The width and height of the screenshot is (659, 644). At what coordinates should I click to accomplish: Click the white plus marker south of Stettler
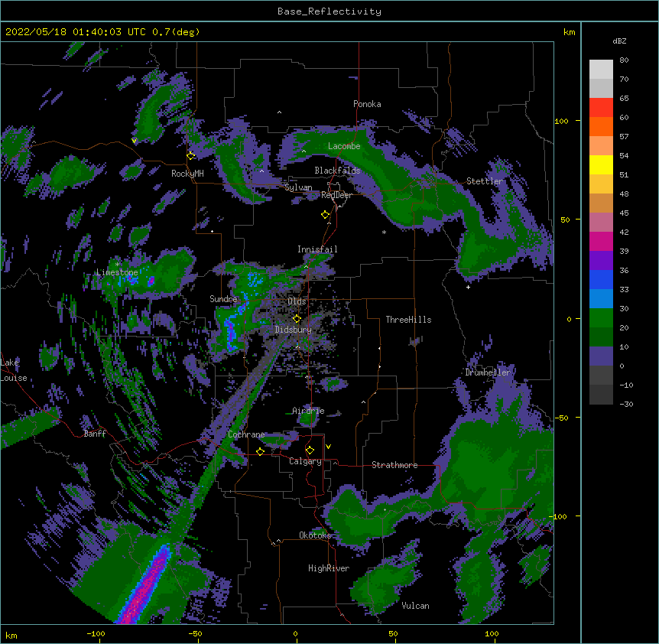pyautogui.click(x=468, y=287)
